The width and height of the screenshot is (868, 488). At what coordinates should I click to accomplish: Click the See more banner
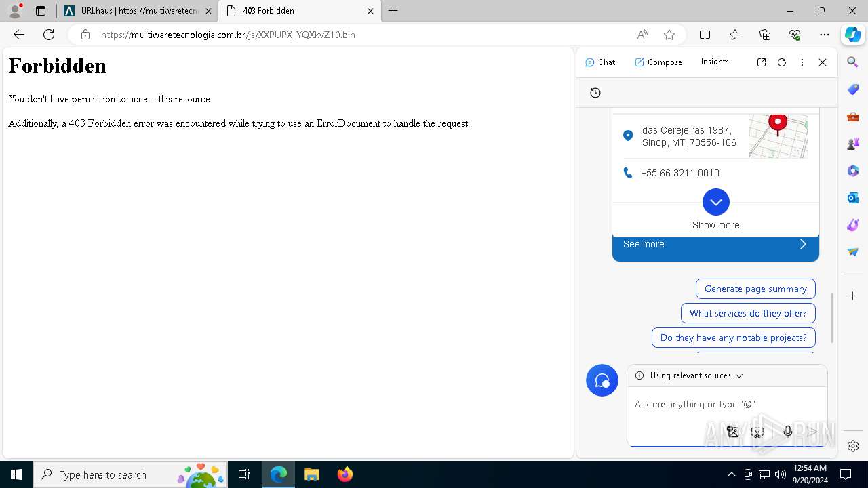tap(715, 245)
